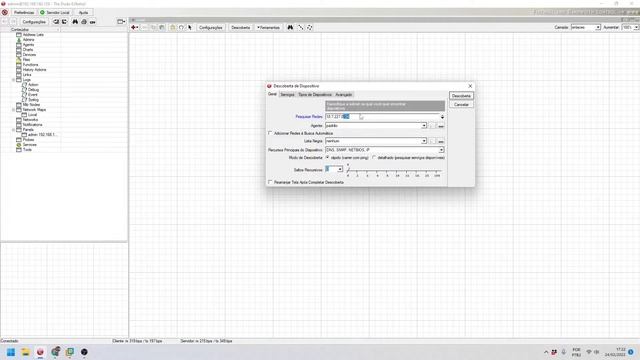Enable Rearranjar Tela Após Completar Descoberta checkbox
The height and width of the screenshot is (360, 640).
270,182
